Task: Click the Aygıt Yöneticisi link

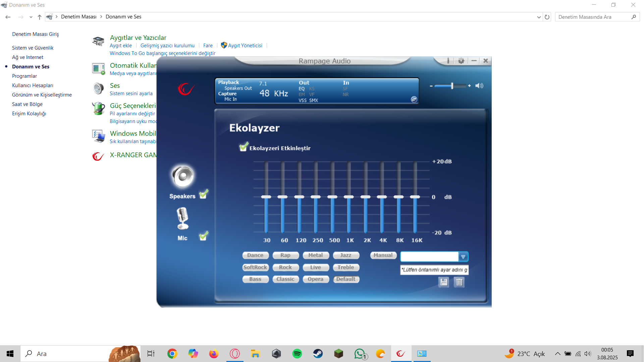Action: point(245,46)
